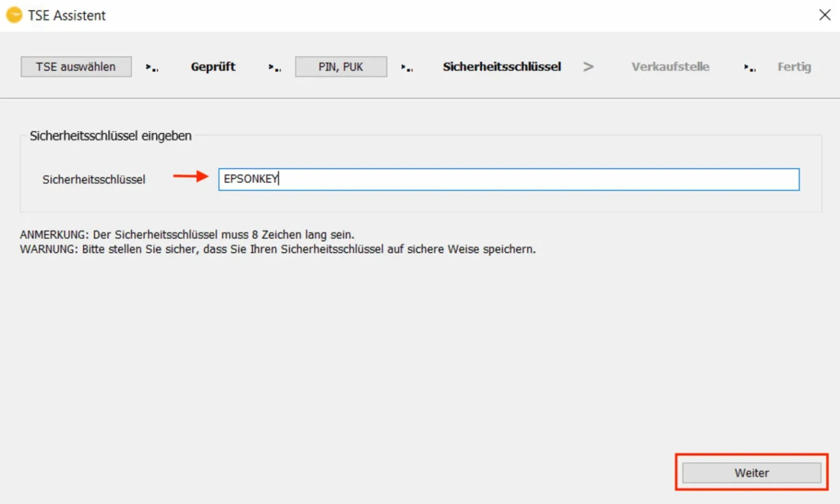Click the WARNUNG line about safe storage
The width and height of the screenshot is (840, 504).
click(278, 249)
